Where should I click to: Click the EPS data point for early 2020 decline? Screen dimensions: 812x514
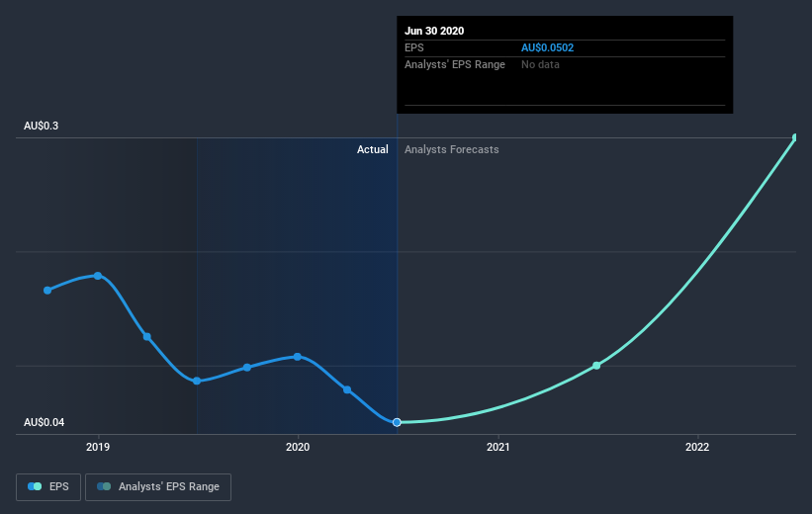pos(347,389)
